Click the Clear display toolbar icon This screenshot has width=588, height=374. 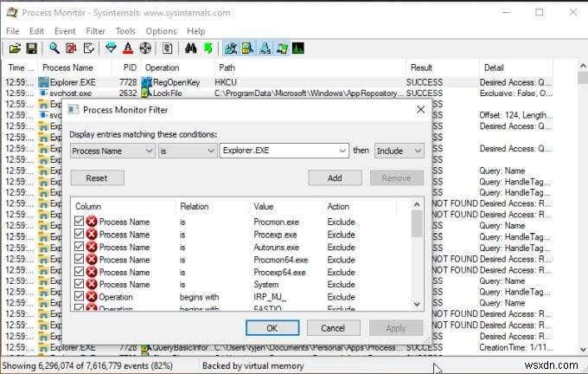89,48
